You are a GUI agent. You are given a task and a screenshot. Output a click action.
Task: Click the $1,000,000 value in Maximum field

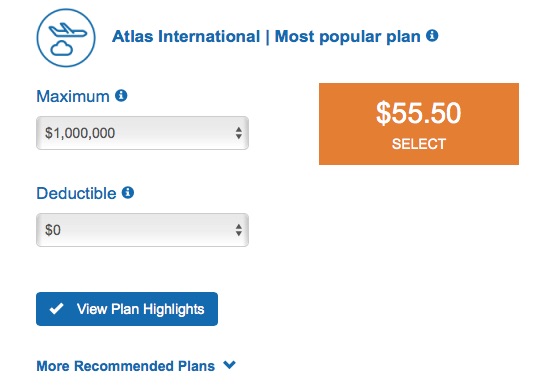point(80,133)
